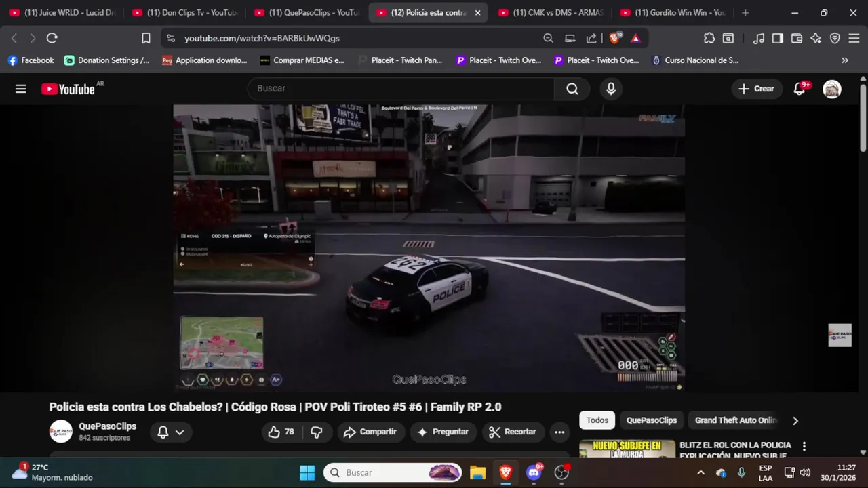
Task: Open QuePasoClips channel name link
Action: click(107, 426)
